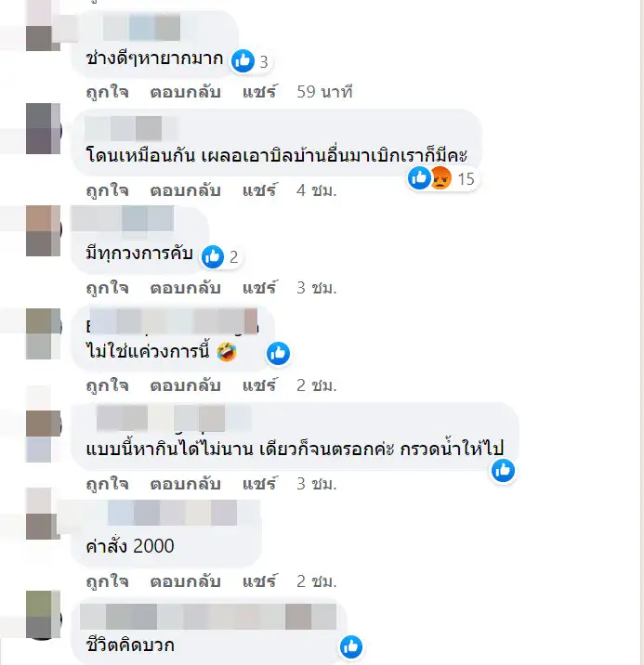This screenshot has height=665, width=644.
Task: Open the 59 นาที timestamp link
Action: (x=324, y=92)
